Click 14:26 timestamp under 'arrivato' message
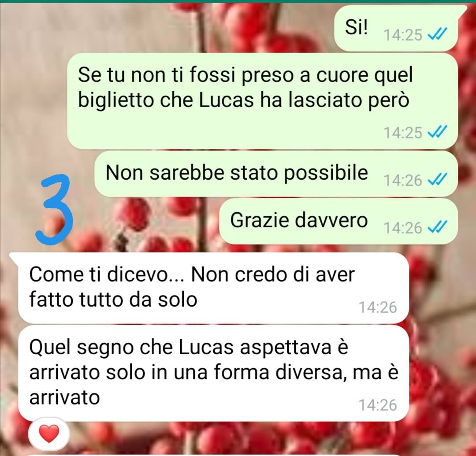This screenshot has height=456, width=476. (x=378, y=405)
